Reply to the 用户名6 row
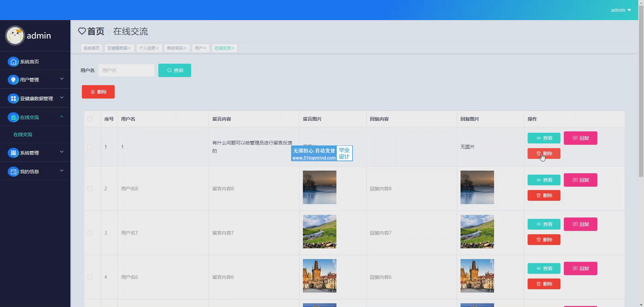The height and width of the screenshot is (307, 644). click(581, 268)
